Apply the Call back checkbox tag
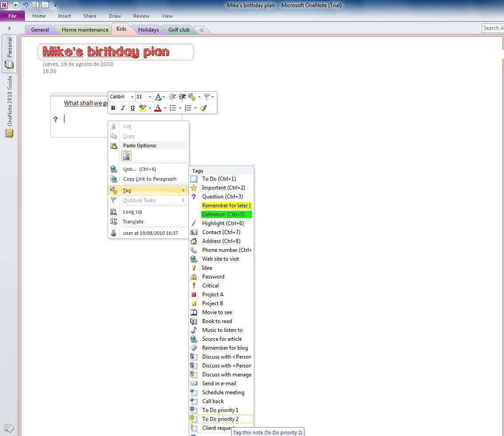The image size is (504, 436). (221, 401)
